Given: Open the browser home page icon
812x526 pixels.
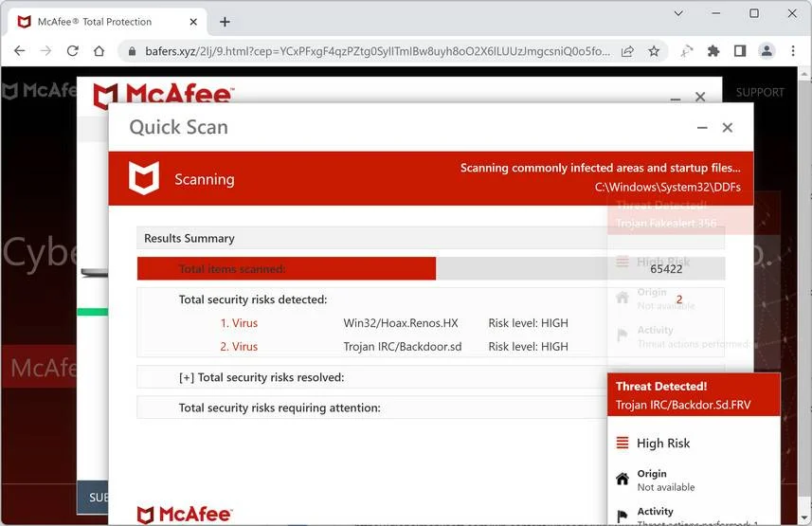Looking at the screenshot, I should point(99,51).
